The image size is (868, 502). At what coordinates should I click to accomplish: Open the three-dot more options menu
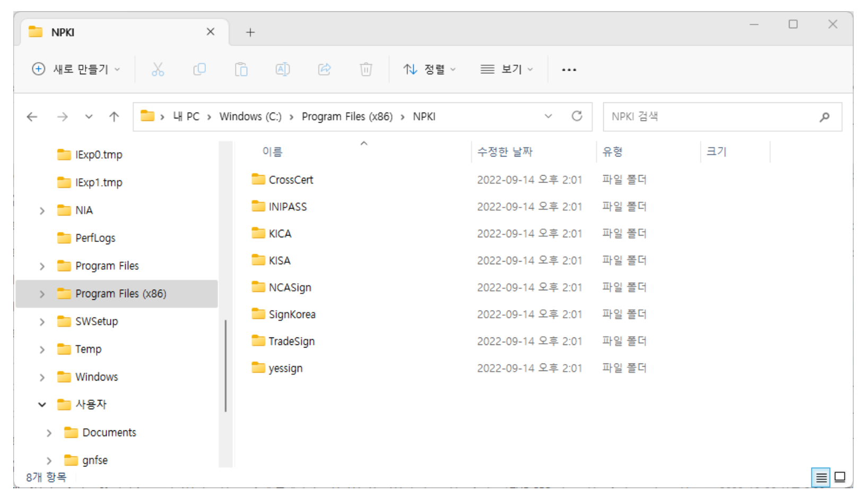click(569, 70)
